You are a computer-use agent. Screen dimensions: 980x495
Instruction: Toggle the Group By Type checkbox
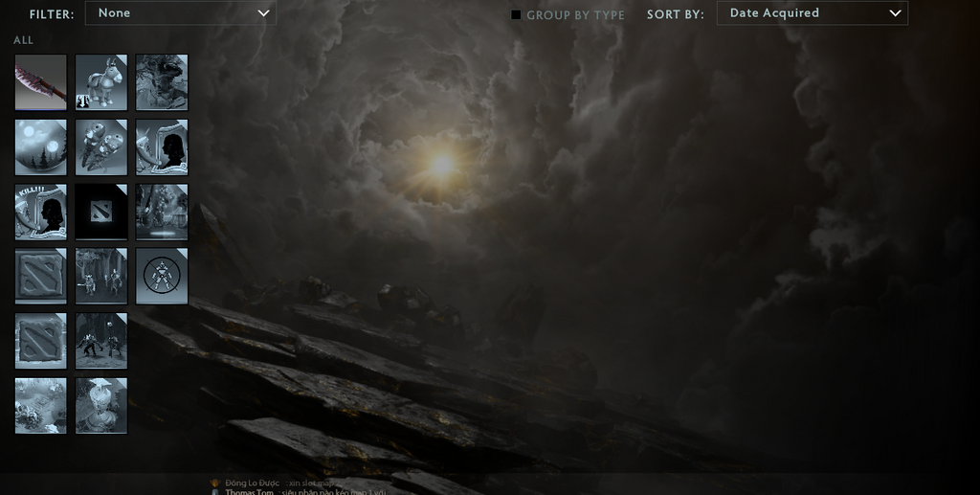[x=517, y=14]
